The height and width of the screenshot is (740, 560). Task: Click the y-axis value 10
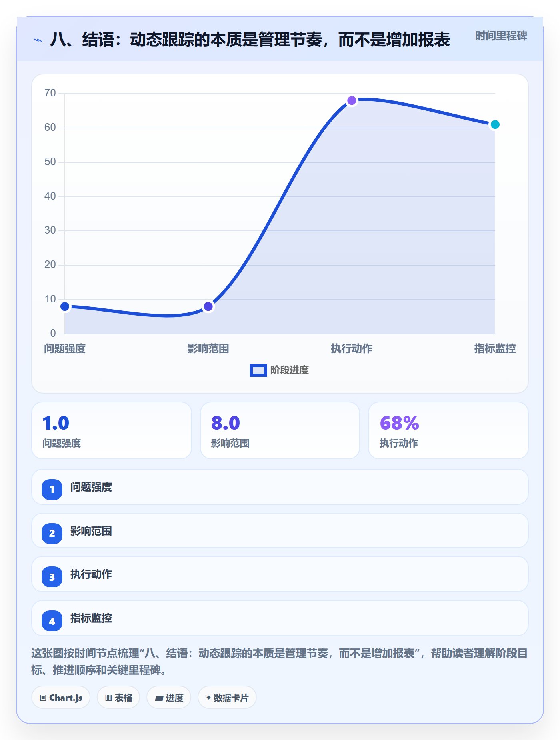pyautogui.click(x=50, y=299)
